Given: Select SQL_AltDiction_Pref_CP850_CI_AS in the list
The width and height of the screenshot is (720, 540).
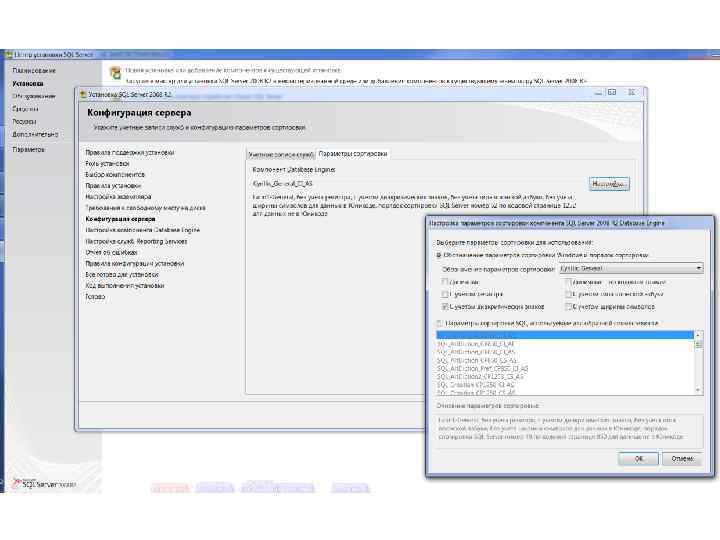Looking at the screenshot, I should click(483, 369).
